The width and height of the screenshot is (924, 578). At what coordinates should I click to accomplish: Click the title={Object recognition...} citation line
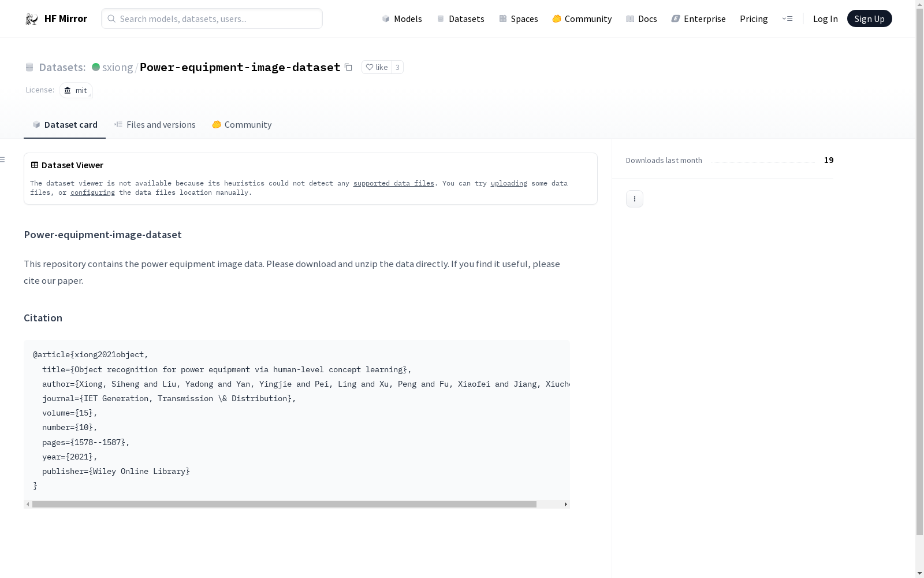click(x=227, y=369)
